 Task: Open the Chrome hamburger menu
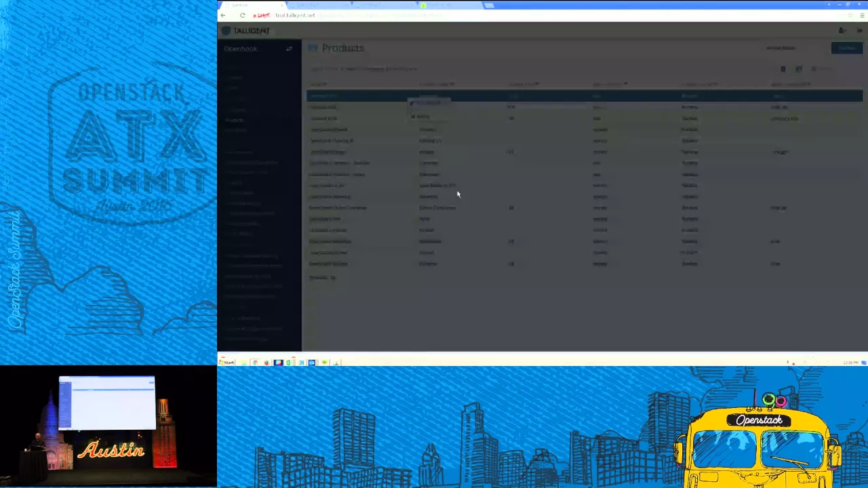861,15
